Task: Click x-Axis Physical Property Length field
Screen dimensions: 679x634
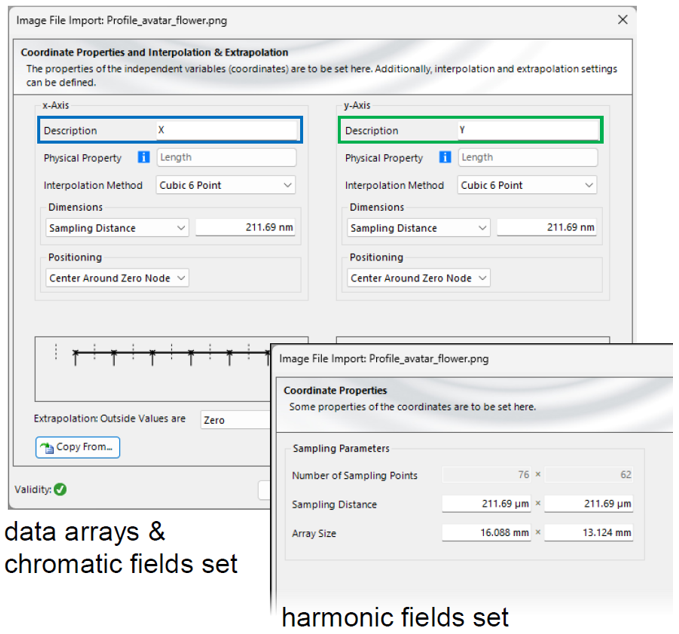Action: [226, 157]
